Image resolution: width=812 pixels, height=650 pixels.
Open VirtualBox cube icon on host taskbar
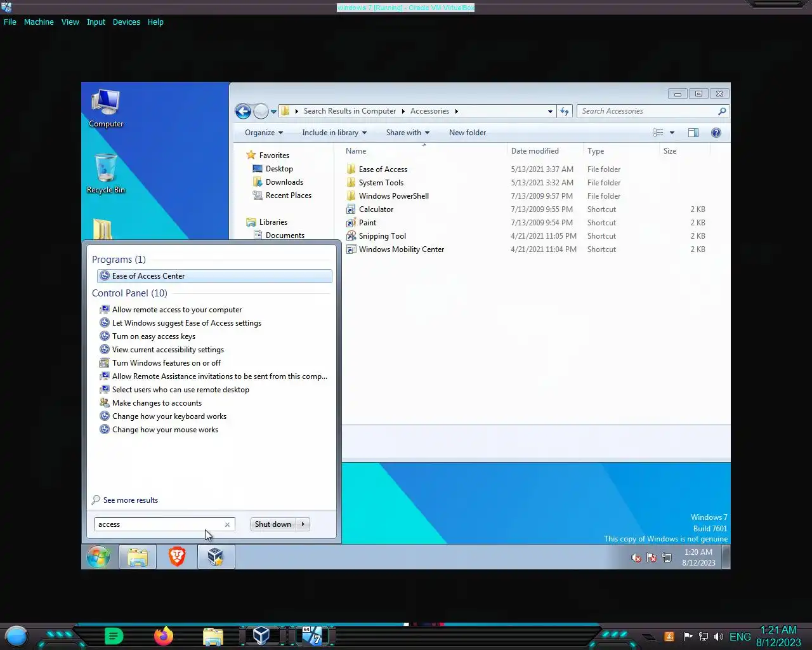click(261, 635)
